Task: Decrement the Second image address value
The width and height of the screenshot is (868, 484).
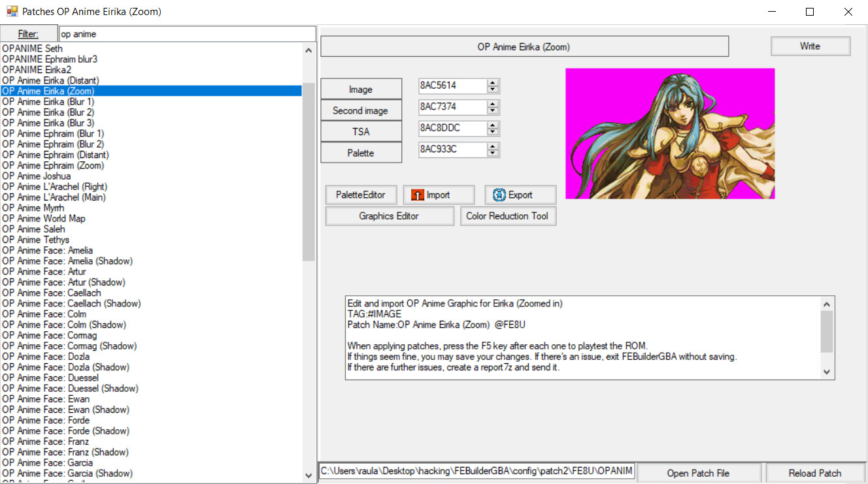Action: pos(493,110)
